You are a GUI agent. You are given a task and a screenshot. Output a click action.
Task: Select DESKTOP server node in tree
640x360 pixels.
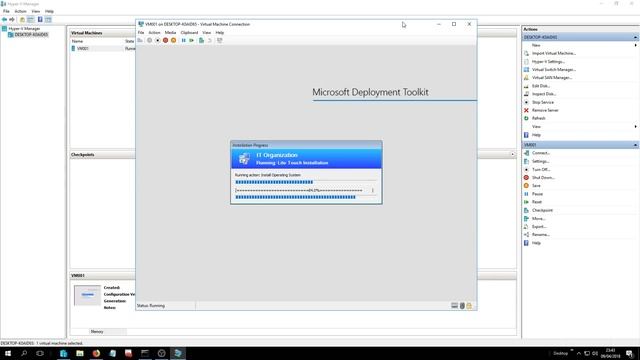coord(31,35)
